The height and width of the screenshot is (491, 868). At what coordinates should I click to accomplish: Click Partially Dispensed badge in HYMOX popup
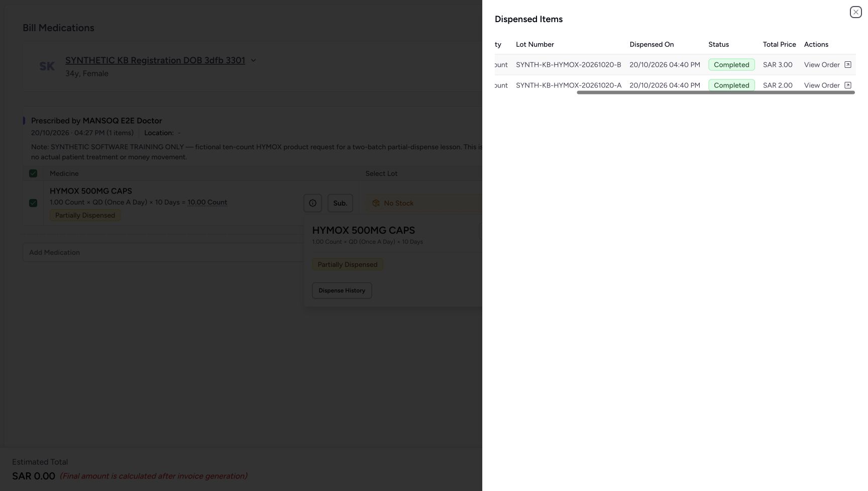click(347, 264)
